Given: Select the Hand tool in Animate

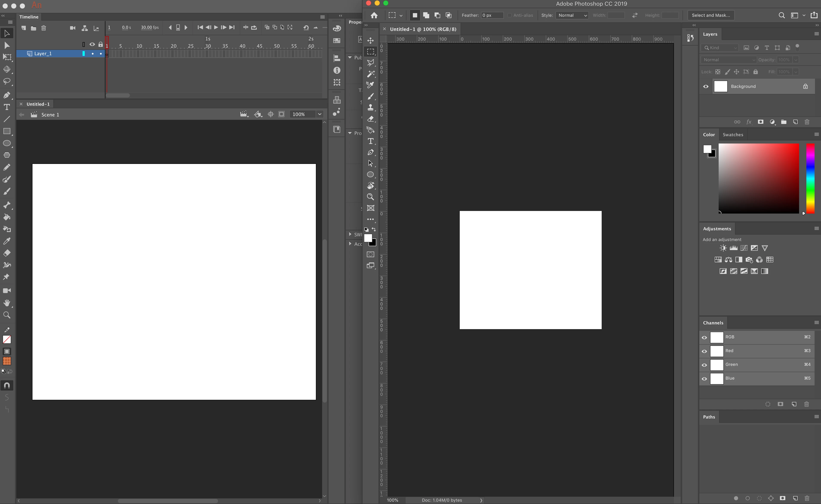Looking at the screenshot, I should tap(7, 303).
